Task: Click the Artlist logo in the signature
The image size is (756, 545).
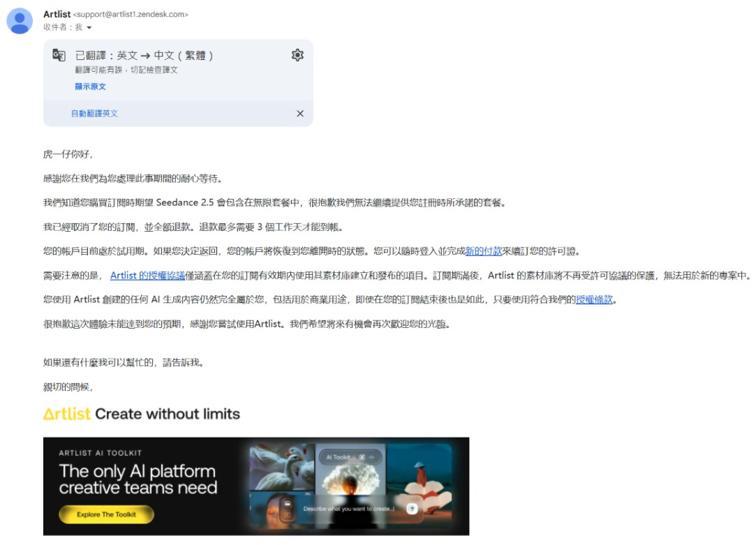Action: (66, 414)
